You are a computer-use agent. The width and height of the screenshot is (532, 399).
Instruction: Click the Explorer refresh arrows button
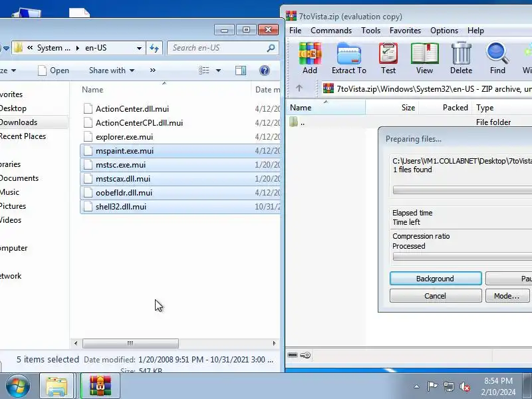[154, 48]
